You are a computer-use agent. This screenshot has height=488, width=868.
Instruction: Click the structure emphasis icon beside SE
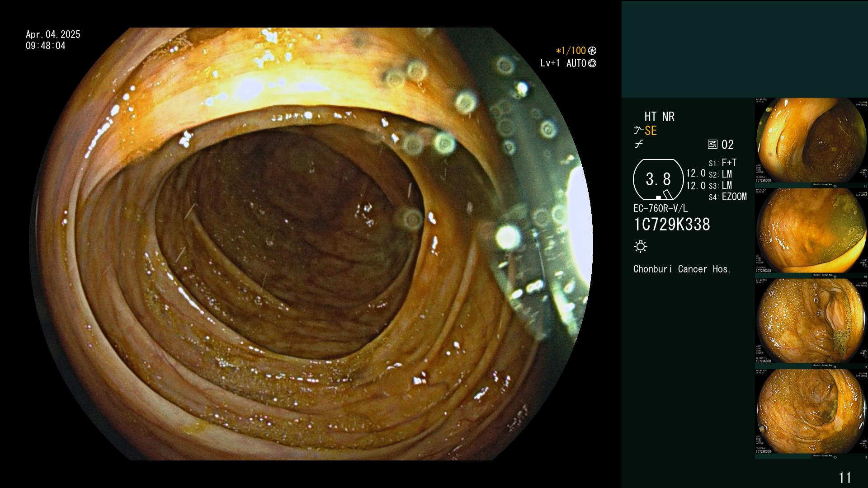(x=638, y=131)
